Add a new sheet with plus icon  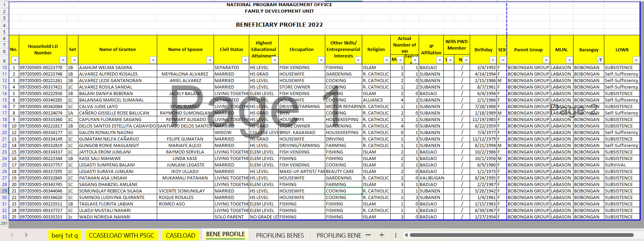click(x=382, y=235)
